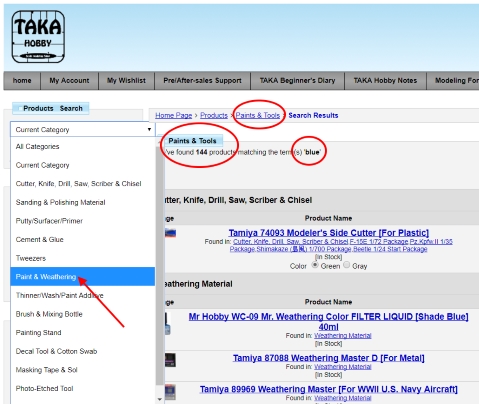479x404 pixels.
Task: Follow the Products breadcrumb link
Action: [x=214, y=115]
